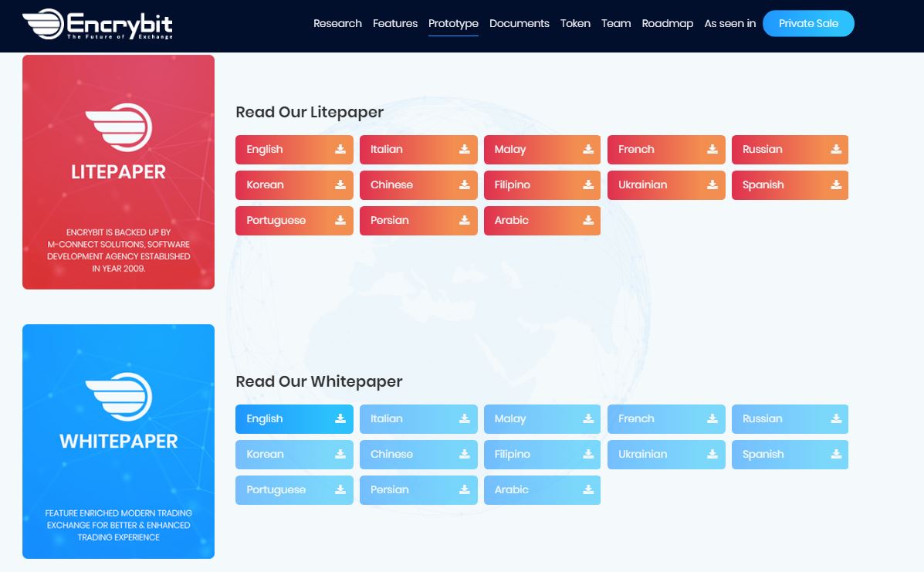Open the Team nav link

[x=616, y=24]
